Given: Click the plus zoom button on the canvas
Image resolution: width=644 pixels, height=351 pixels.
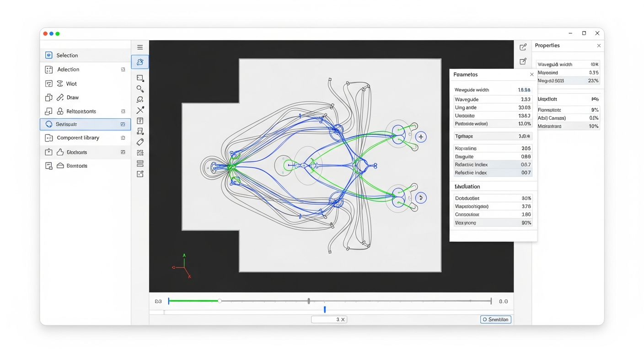Looking at the screenshot, I should tap(421, 137).
